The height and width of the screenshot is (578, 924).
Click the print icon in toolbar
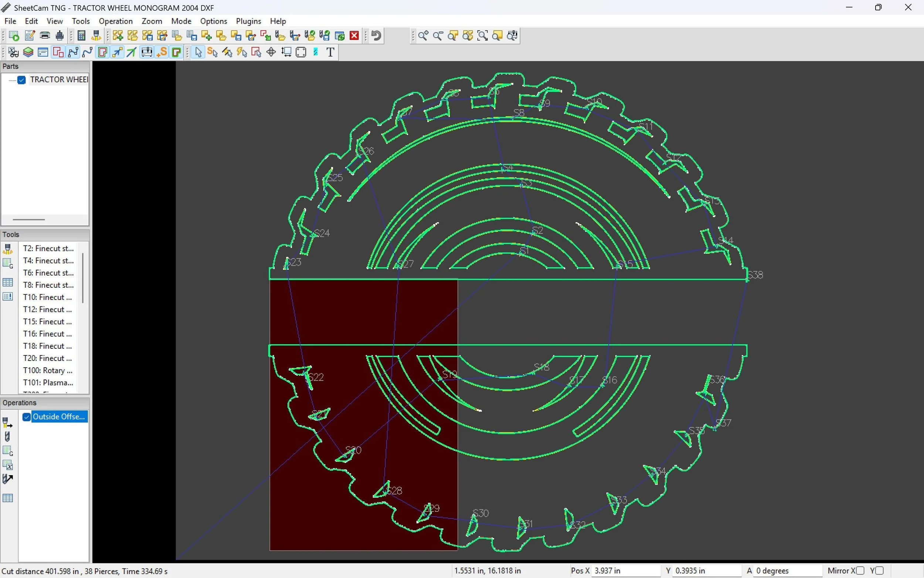pyautogui.click(x=45, y=36)
